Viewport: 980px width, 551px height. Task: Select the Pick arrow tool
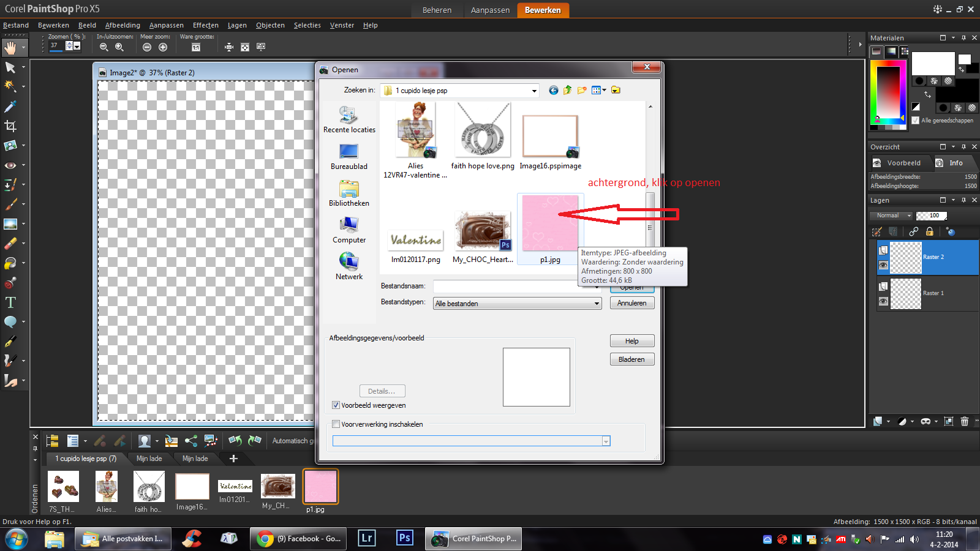[x=10, y=67]
